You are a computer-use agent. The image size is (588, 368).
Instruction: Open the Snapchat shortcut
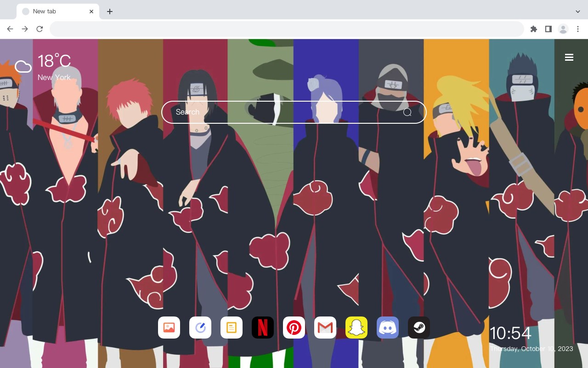(356, 328)
